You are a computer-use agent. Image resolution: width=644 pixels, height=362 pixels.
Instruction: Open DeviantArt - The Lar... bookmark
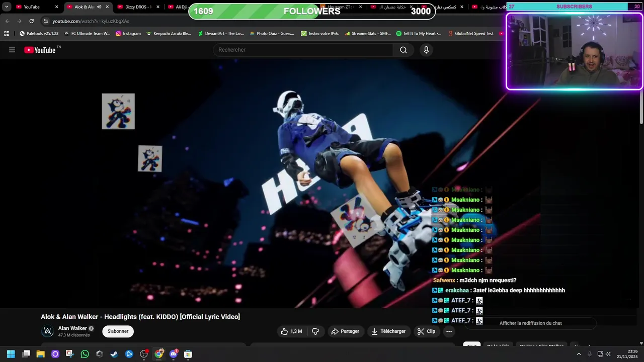coord(221,34)
